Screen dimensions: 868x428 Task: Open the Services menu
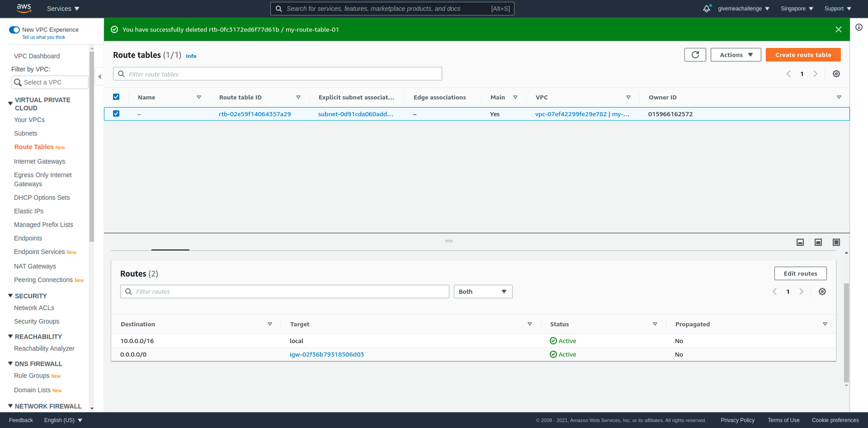pyautogui.click(x=63, y=8)
